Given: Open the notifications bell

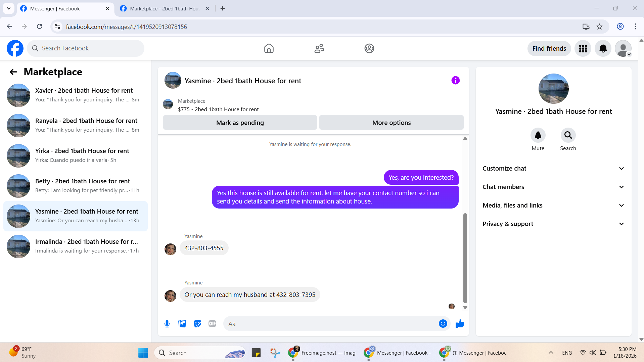Looking at the screenshot, I should (603, 48).
